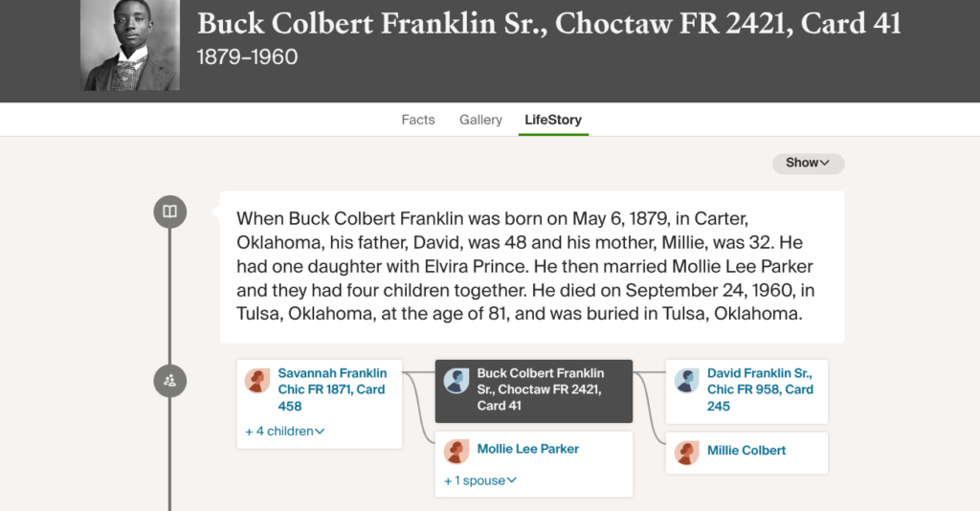Click Savannah Franklin's avatar icon

[x=257, y=381]
